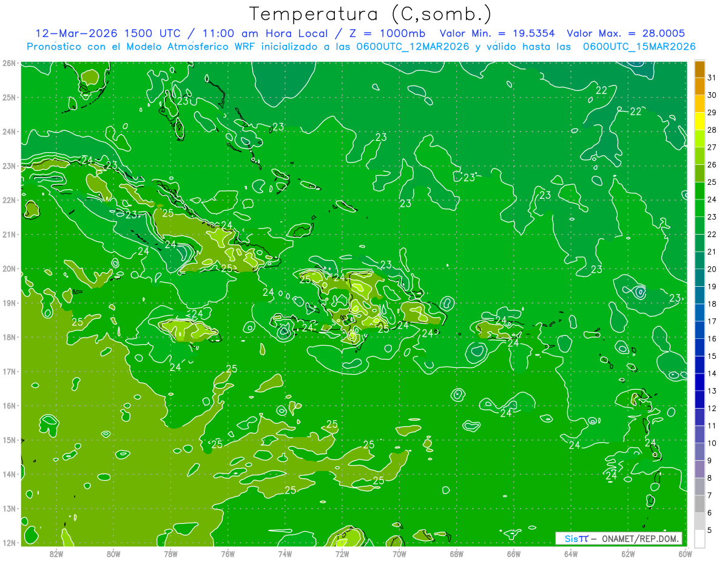
Task: Pick the gray legend color between 6 and 7
Action: click(699, 504)
